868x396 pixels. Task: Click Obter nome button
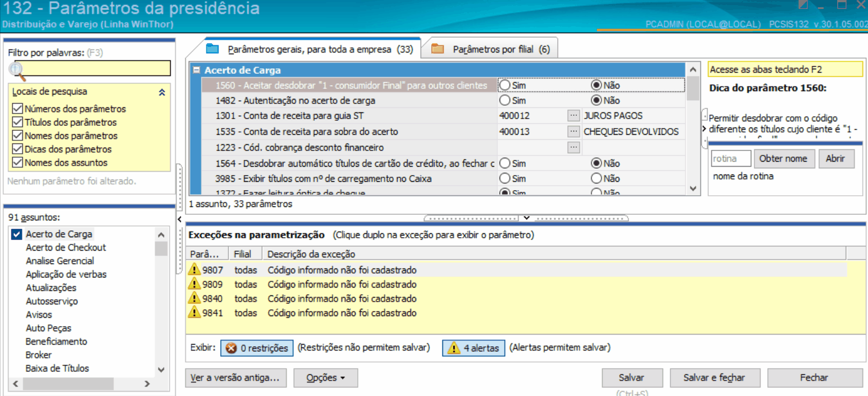tap(783, 159)
